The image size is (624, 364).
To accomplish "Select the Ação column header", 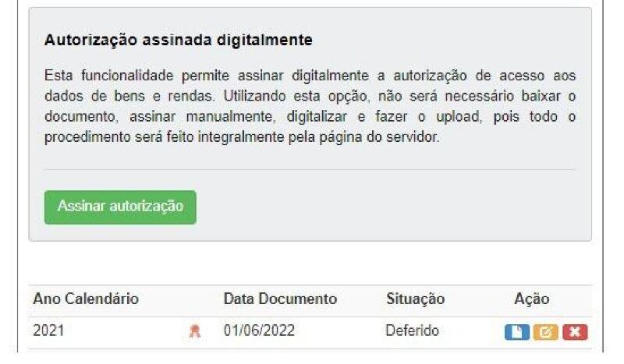I will pyautogui.click(x=532, y=299).
